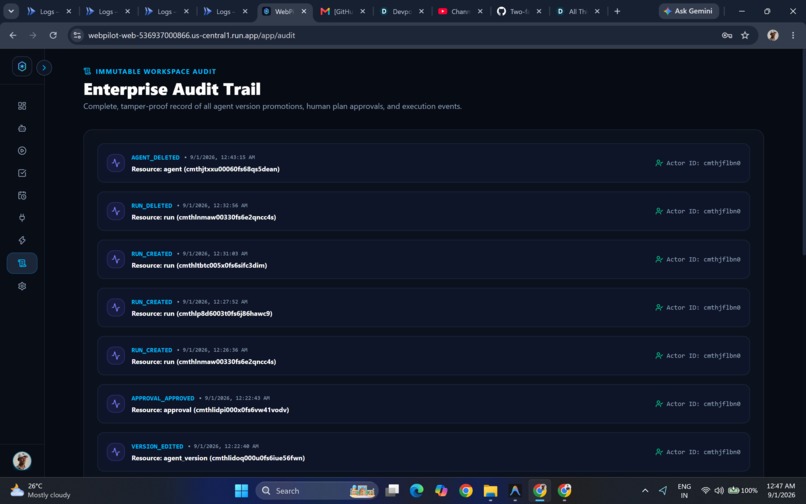Click the WebPilot hexagon logo icon
This screenshot has height=504, width=806.
22,66
